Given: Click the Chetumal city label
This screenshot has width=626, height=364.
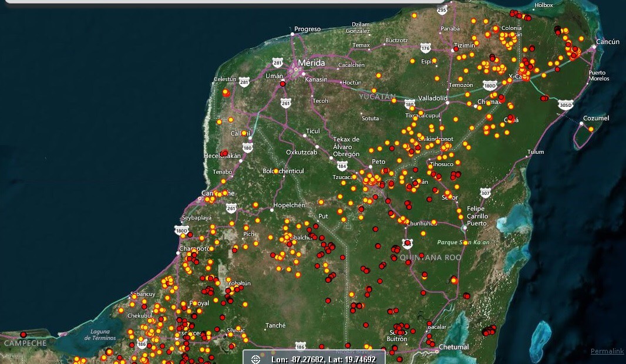Looking at the screenshot, I should pyautogui.click(x=454, y=347).
